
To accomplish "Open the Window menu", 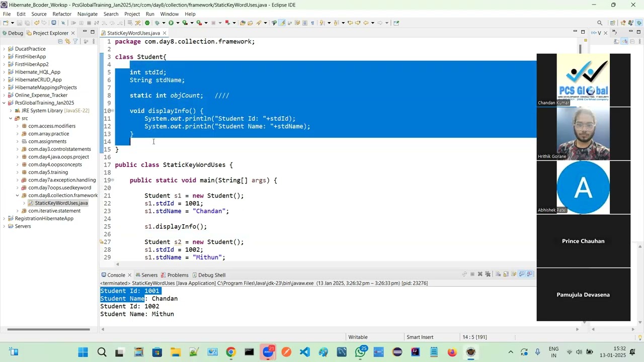I will tap(170, 14).
